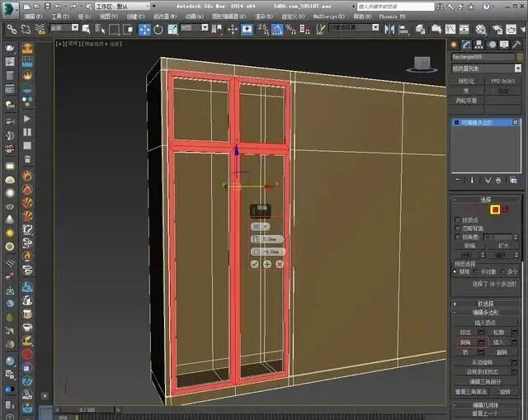The height and width of the screenshot is (420, 528).
Task: Cancel the bevel caddy with X
Action: (280, 264)
